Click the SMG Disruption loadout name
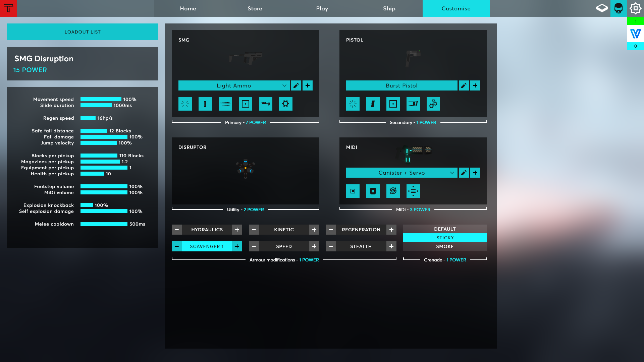Screen dimensions: 644x362 point(44,59)
